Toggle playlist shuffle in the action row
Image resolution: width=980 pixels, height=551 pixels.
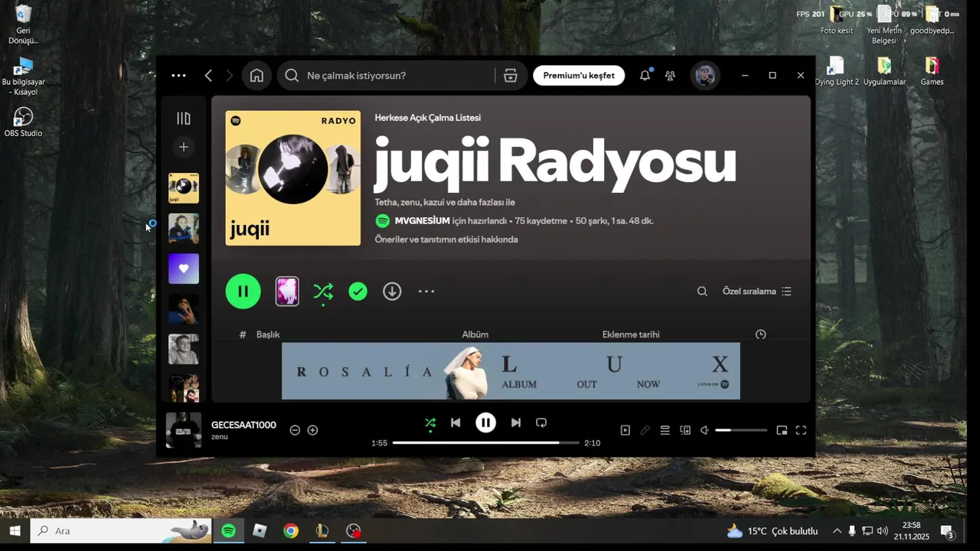coord(323,292)
